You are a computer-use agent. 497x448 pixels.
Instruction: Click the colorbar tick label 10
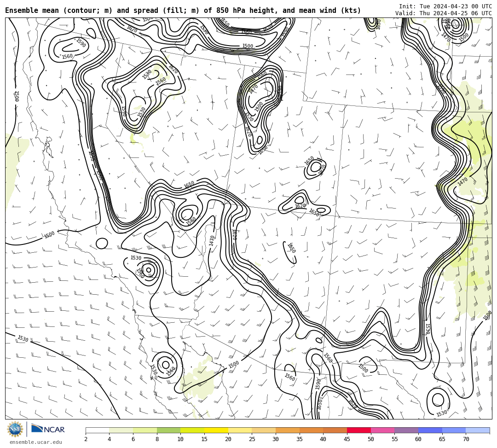click(x=181, y=439)
